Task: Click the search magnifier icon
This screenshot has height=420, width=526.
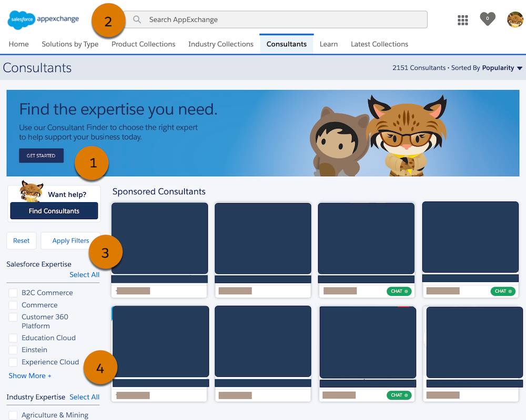Action: point(137,19)
